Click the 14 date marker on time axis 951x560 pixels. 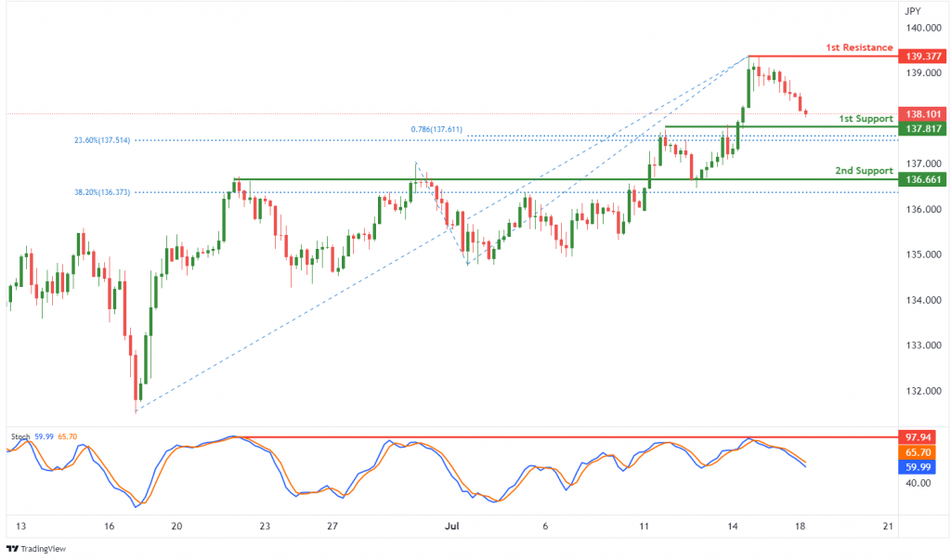point(733,526)
